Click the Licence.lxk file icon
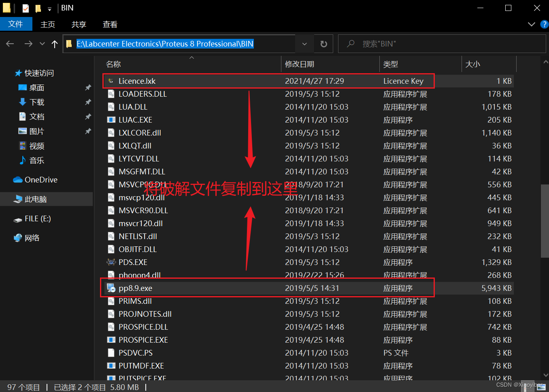The height and width of the screenshot is (392, 549). coord(111,81)
